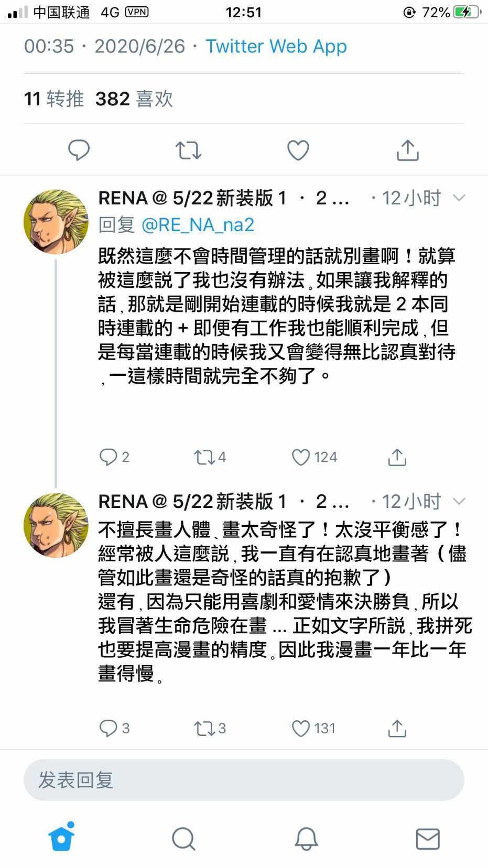Image resolution: width=488 pixels, height=868 pixels.
Task: Retweet the first reply with 4 retweets
Action: pos(203,457)
